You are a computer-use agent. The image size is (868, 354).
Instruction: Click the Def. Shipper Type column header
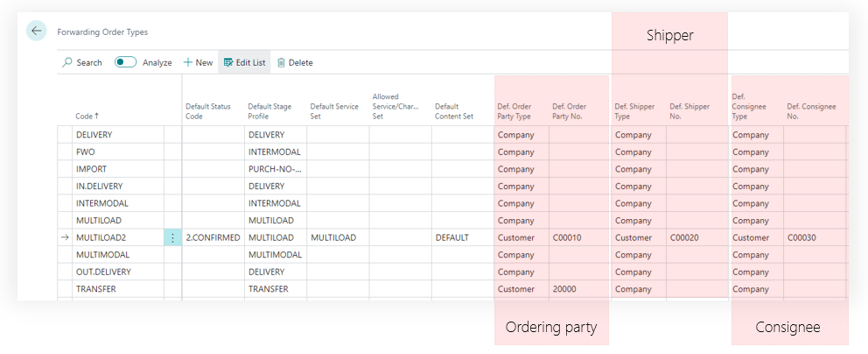pos(633,111)
